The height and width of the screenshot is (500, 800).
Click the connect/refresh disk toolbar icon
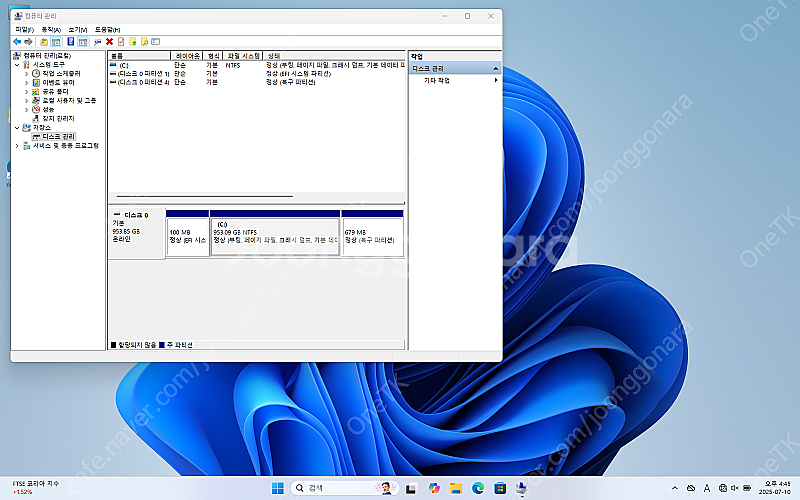tap(97, 42)
